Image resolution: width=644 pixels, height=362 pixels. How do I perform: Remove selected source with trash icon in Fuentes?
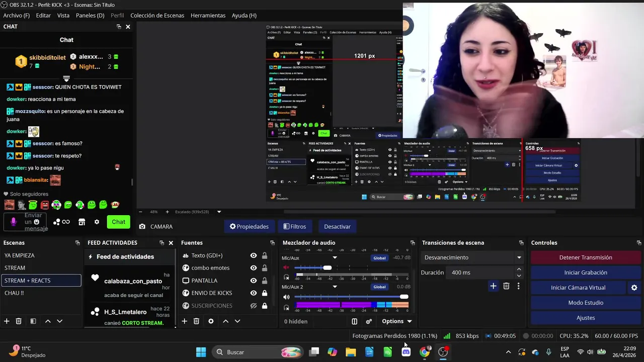point(197,321)
